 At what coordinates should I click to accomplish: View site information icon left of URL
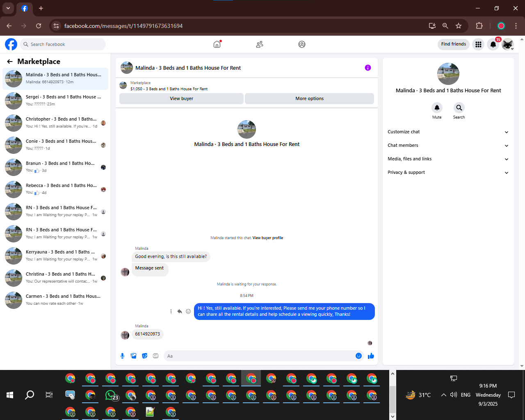pos(56,26)
